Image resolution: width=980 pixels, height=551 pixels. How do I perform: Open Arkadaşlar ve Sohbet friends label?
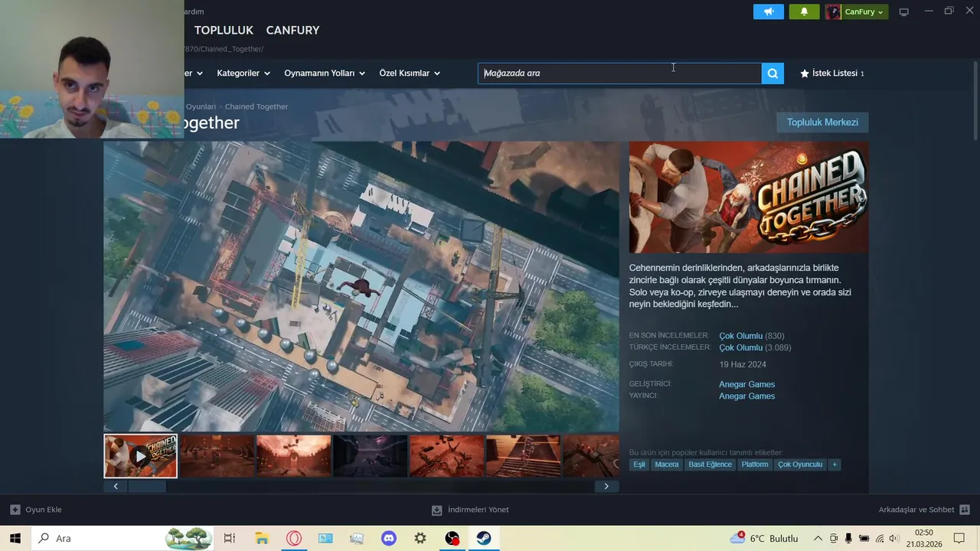coord(916,510)
